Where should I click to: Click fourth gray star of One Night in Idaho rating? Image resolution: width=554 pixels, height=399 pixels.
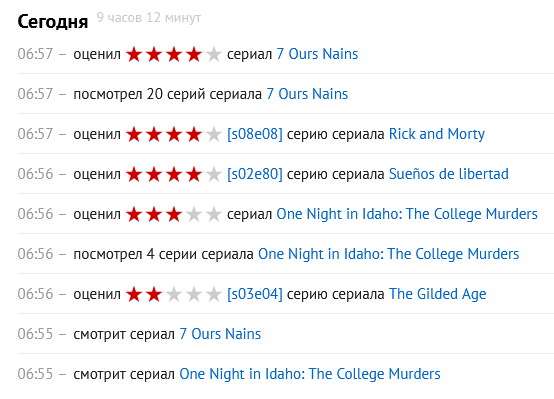pyautogui.click(x=194, y=214)
